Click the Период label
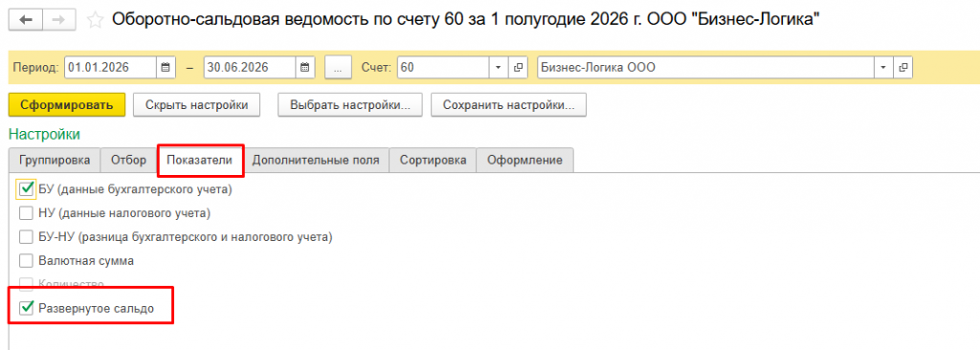Screen dimensions: 980x350 (x=35, y=68)
